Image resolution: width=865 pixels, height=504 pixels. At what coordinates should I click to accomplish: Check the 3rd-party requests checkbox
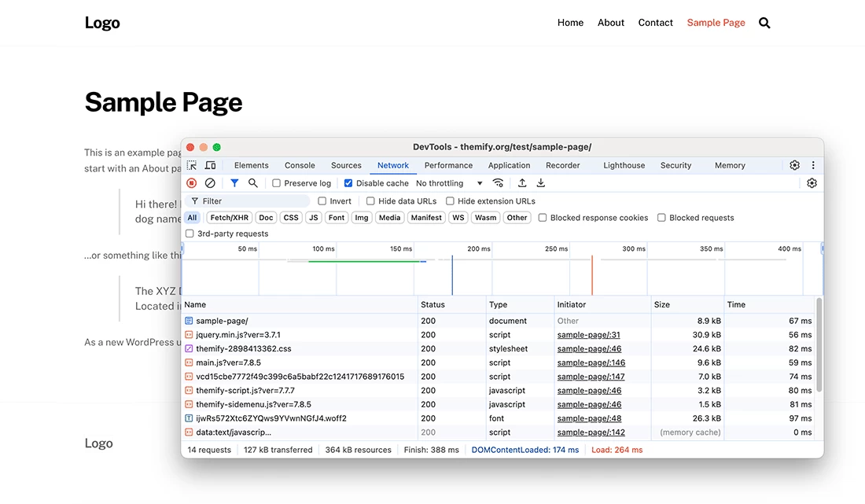pyautogui.click(x=190, y=234)
